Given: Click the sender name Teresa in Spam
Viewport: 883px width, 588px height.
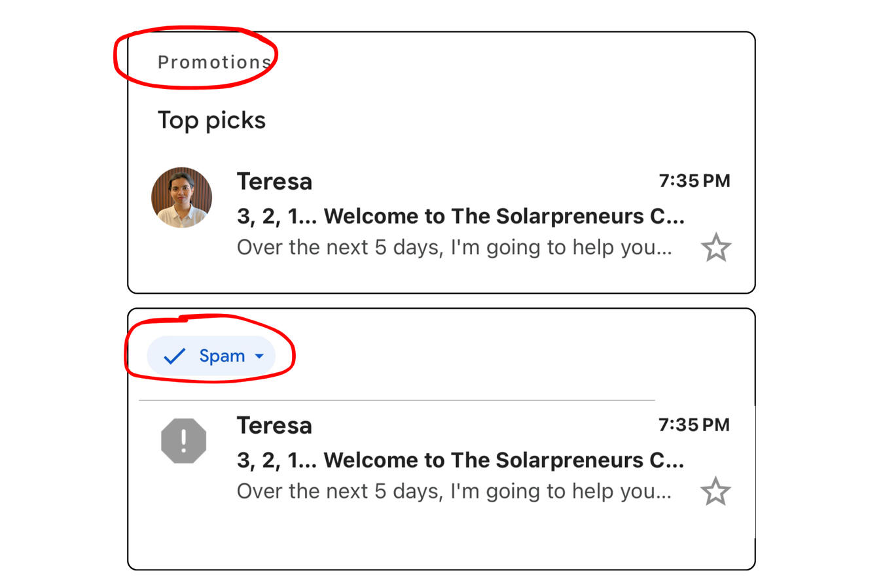Looking at the screenshot, I should (274, 425).
